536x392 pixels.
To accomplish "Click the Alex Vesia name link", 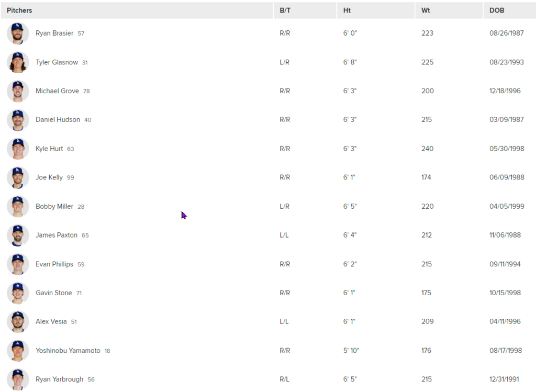I will [51, 322].
